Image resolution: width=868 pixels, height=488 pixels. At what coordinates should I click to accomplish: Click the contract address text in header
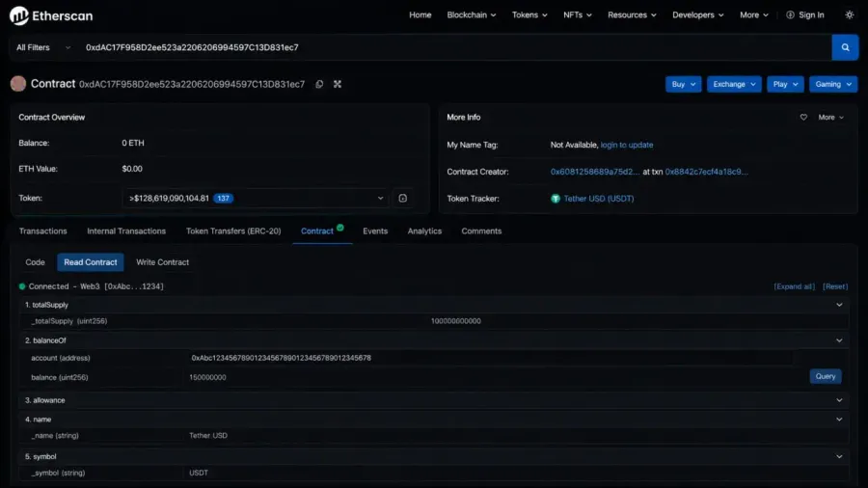pos(192,84)
